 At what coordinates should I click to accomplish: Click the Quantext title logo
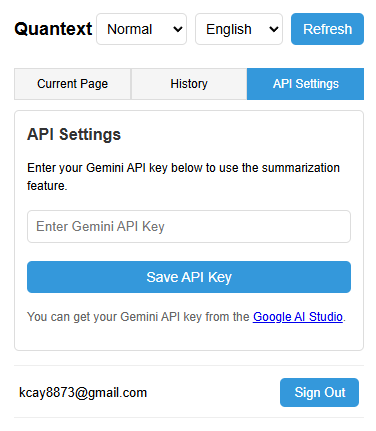pyautogui.click(x=53, y=29)
